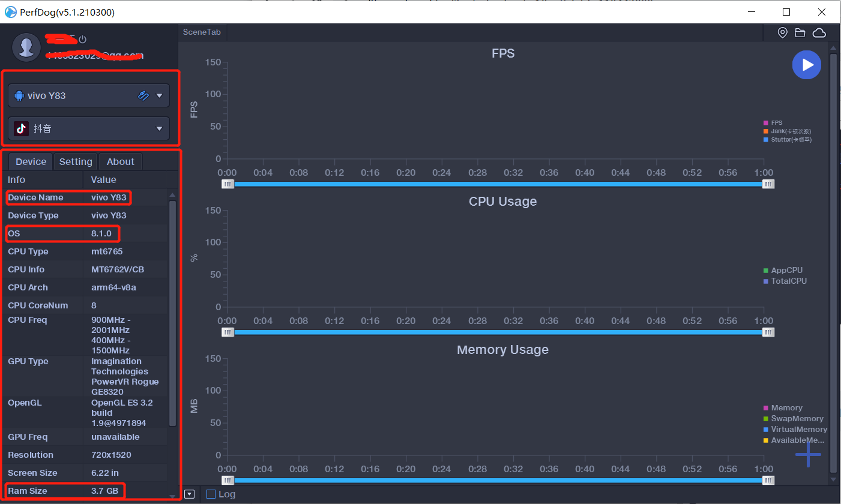Select the SceneTab tab
This screenshot has height=504, width=841.
(202, 32)
